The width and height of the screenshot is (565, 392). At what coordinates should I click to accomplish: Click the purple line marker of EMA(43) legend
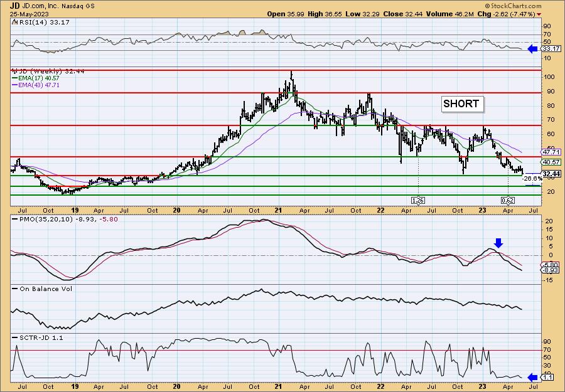(x=15, y=85)
